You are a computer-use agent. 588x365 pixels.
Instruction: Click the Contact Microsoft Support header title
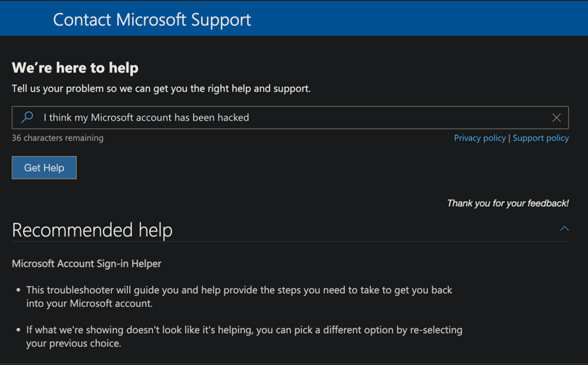click(152, 20)
